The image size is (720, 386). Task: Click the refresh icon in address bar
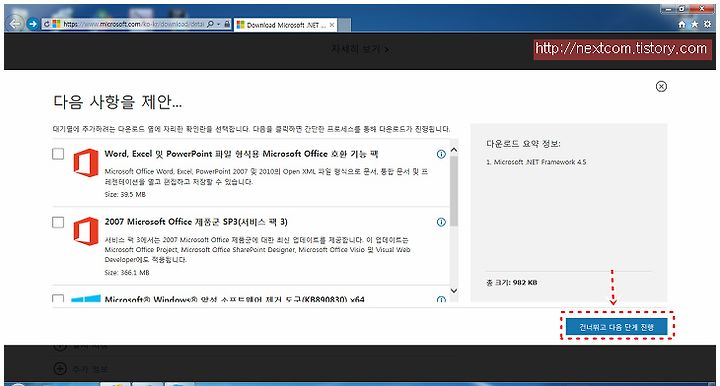[47, 24]
